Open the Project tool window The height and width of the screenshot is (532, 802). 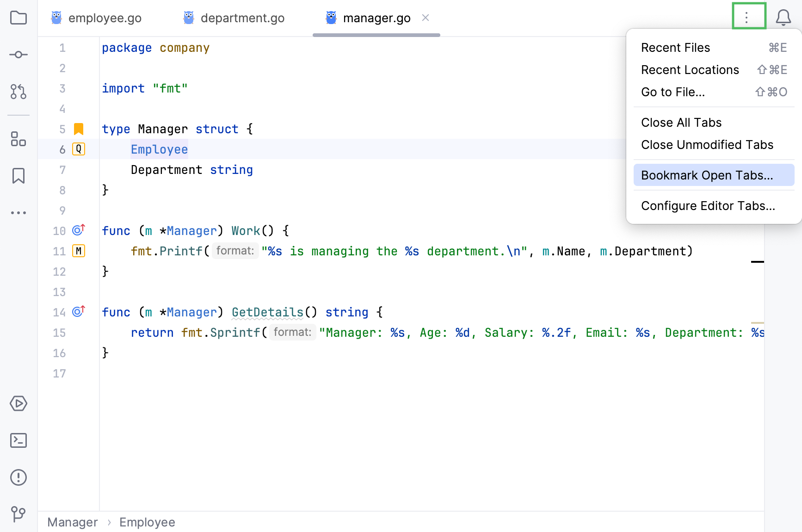pos(18,18)
